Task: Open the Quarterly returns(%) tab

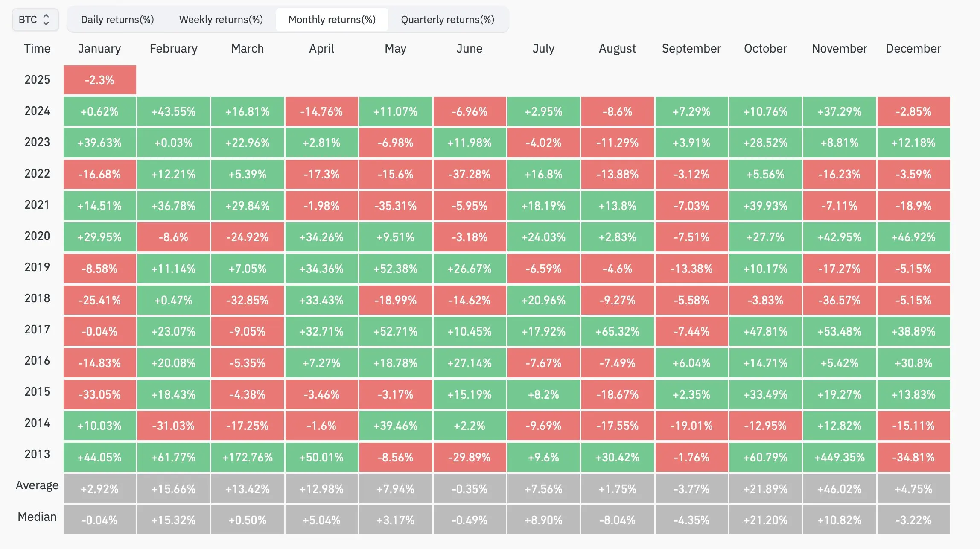Action: point(447,20)
